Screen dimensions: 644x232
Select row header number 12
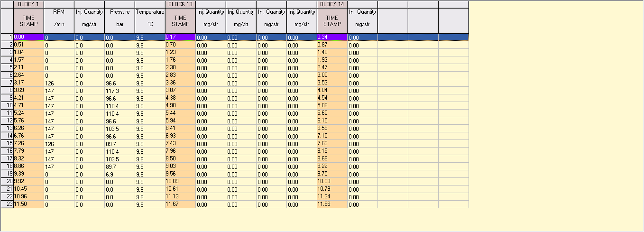(x=7, y=121)
